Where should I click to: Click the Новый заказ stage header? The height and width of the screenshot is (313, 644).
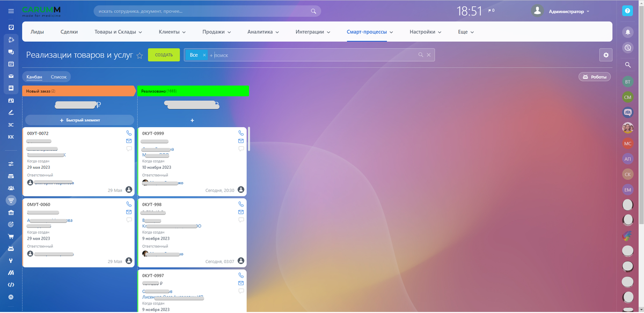click(79, 91)
